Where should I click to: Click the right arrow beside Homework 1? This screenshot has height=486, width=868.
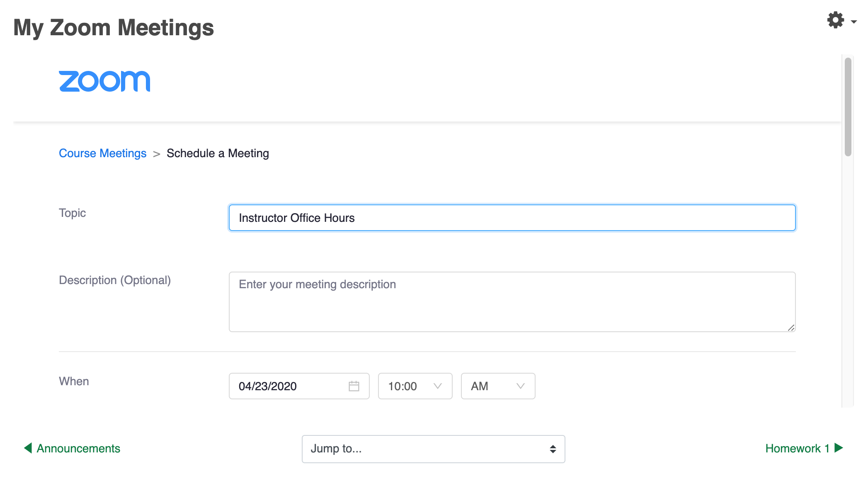(x=839, y=448)
